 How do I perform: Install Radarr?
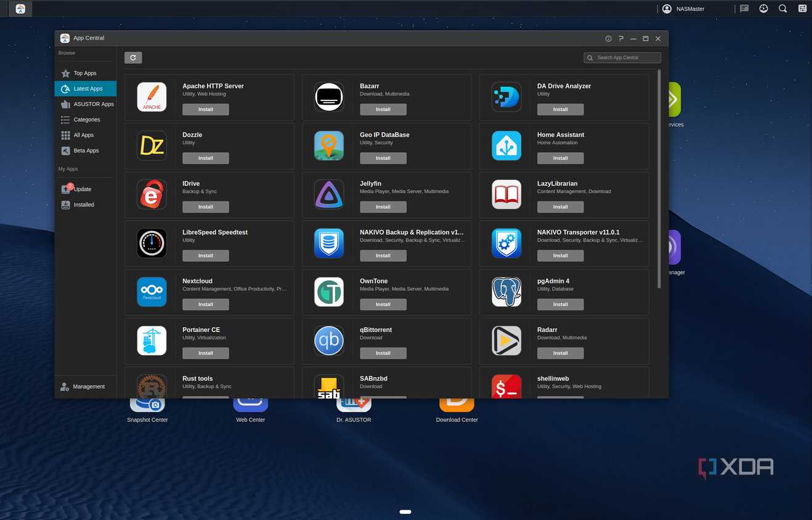561,352
